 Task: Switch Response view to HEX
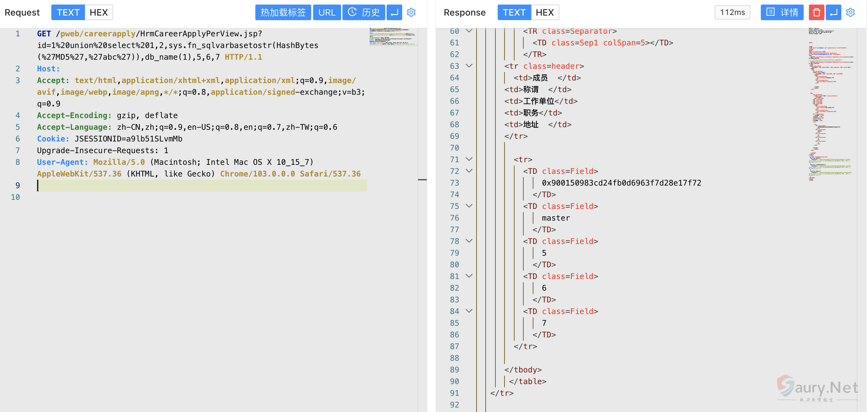[x=544, y=12]
